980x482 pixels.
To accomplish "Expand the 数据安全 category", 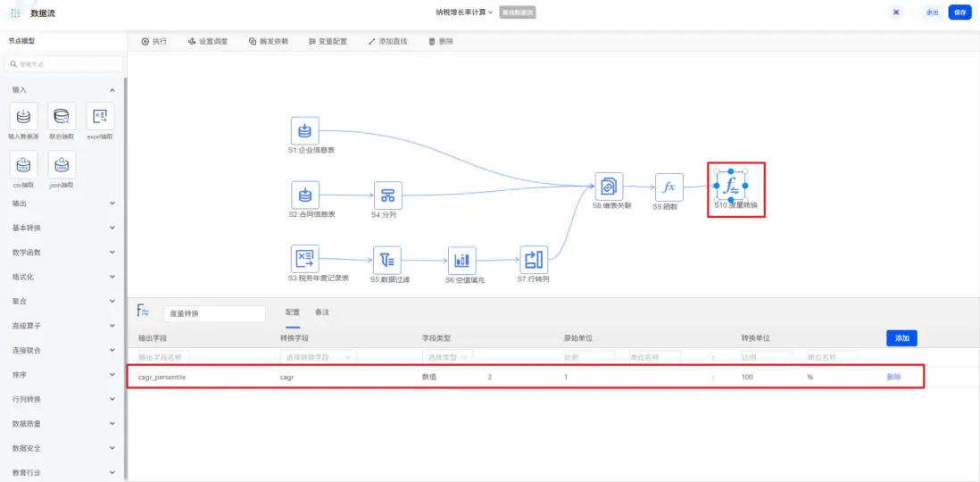I will 112,448.
